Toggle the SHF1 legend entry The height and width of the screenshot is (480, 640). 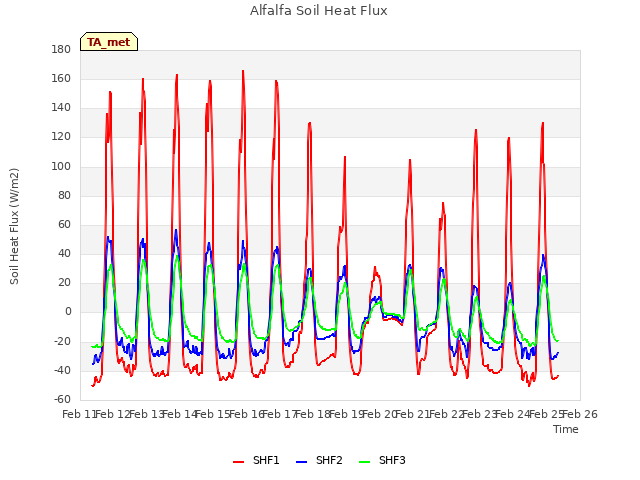click(x=256, y=461)
